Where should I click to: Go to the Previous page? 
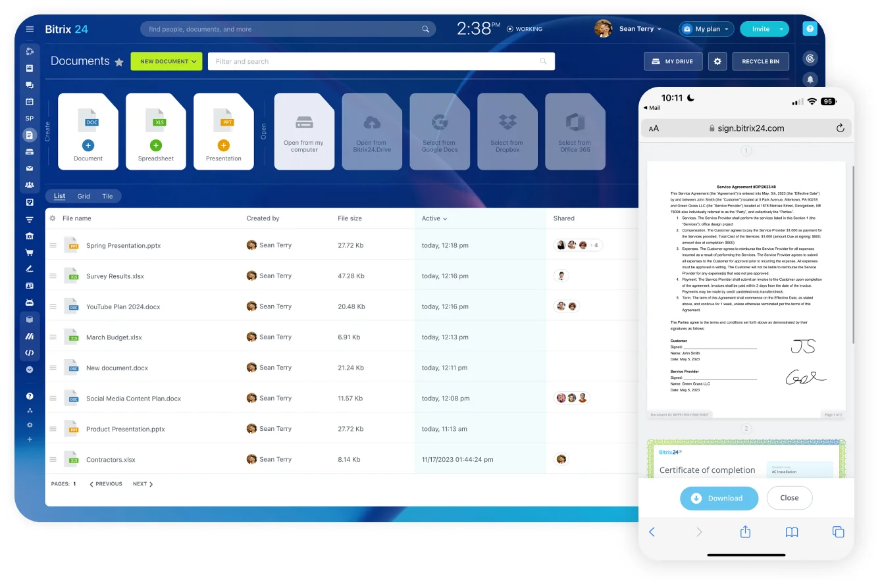106,484
